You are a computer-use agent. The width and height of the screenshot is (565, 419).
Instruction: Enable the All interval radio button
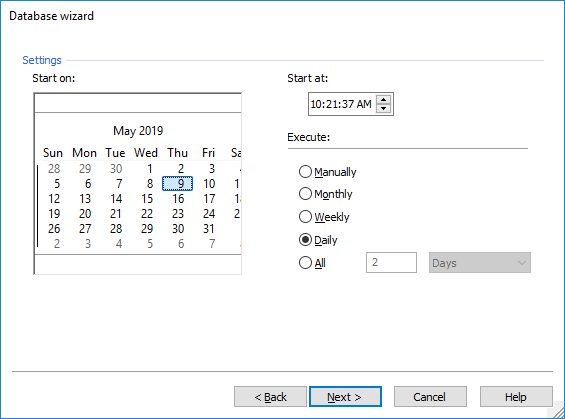tap(312, 263)
